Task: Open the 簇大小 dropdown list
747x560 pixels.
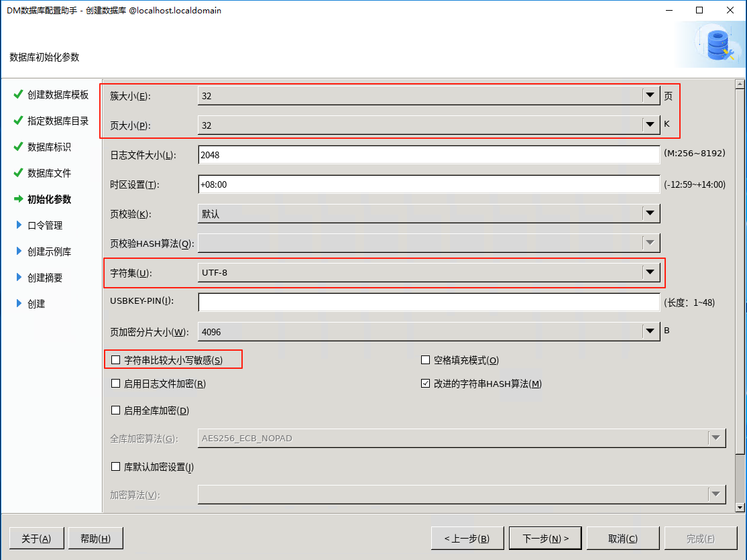Action: tap(649, 96)
